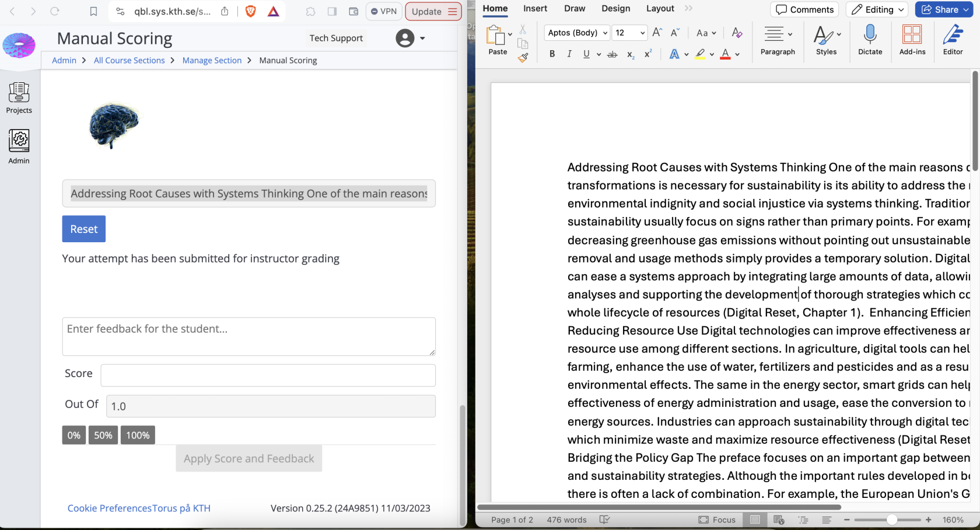Toggle the Brave VPN button

tap(383, 11)
